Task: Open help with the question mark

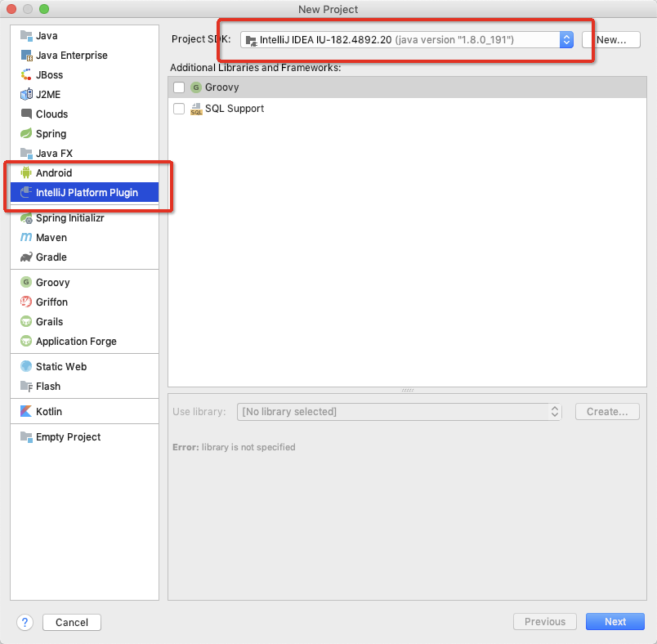Action: tap(25, 622)
